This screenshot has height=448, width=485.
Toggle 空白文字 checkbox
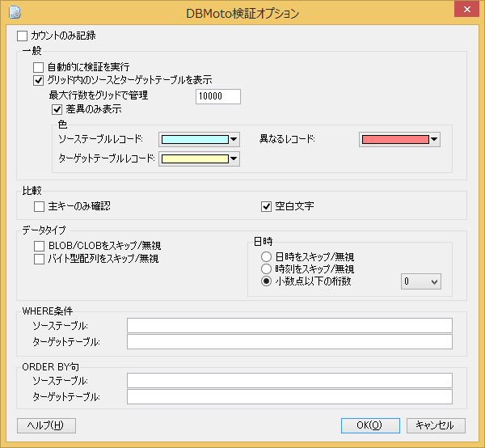point(266,207)
